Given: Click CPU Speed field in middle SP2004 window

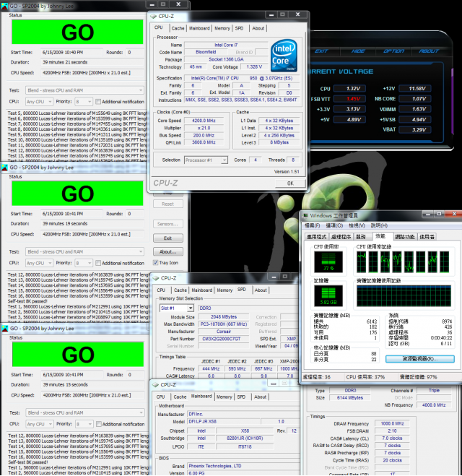Looking at the screenshot, I should pos(92,234).
